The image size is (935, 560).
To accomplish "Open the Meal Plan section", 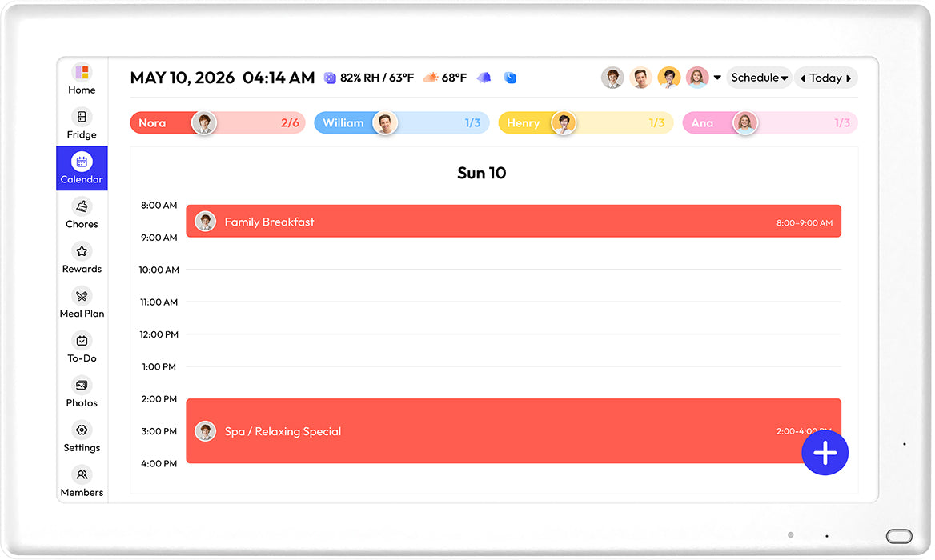I will click(82, 302).
